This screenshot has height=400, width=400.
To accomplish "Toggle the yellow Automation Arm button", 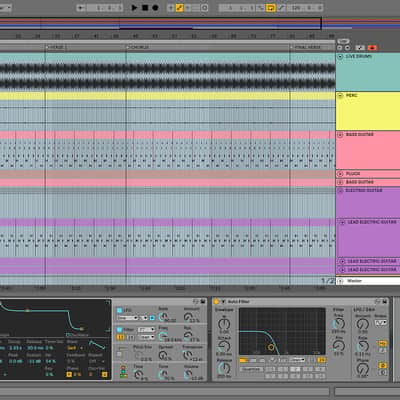I will click(180, 8).
